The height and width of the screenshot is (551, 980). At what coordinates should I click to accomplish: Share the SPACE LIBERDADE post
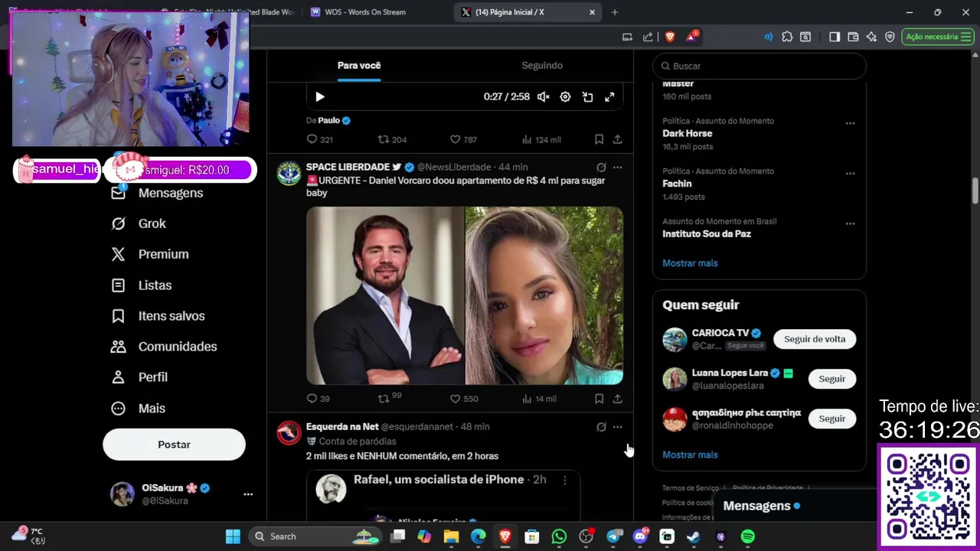617,399
